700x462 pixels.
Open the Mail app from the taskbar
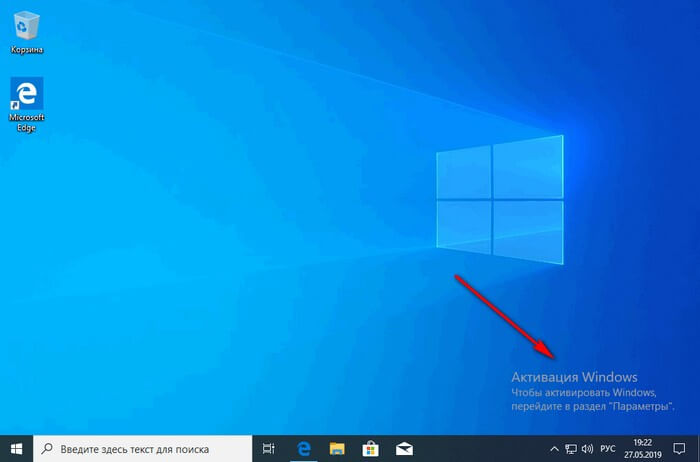click(404, 449)
